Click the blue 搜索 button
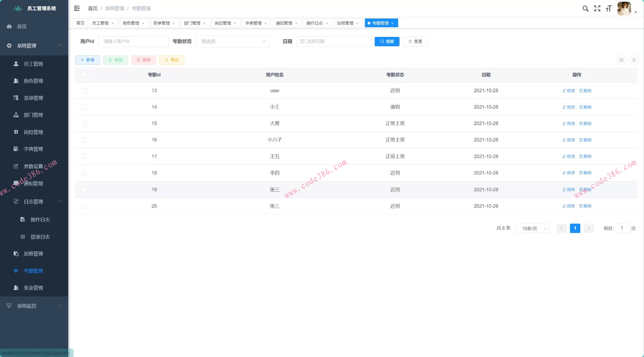This screenshot has width=644, height=357. [387, 42]
